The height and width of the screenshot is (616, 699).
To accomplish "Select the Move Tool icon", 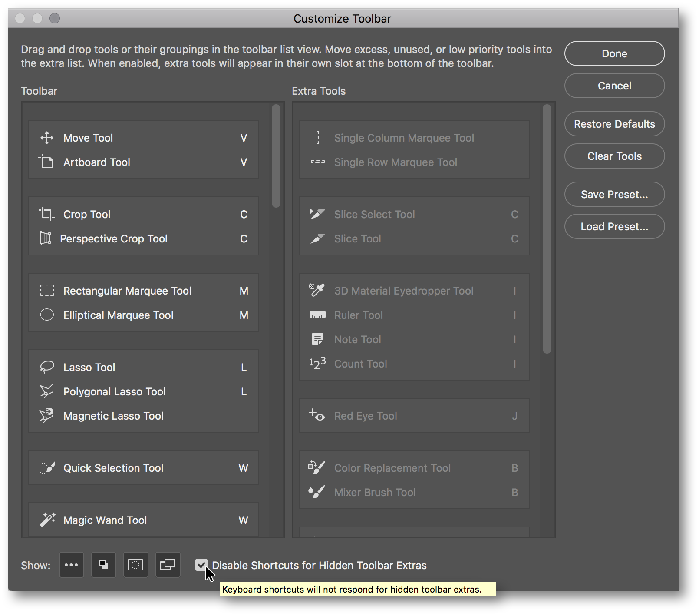I will coord(47,138).
